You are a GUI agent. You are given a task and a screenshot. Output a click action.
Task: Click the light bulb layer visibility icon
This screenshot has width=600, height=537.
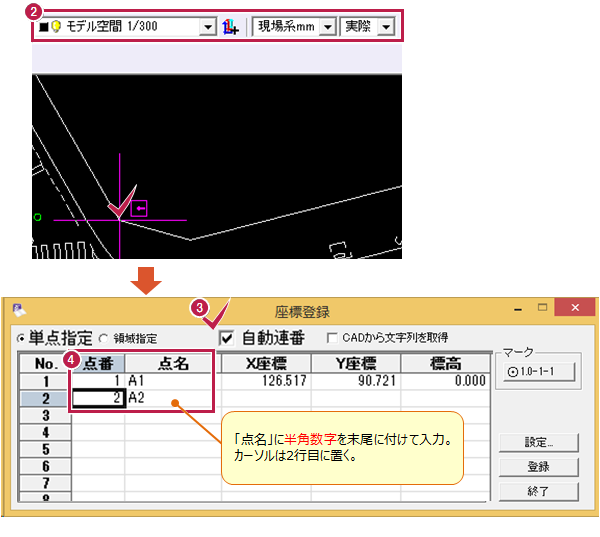(55, 27)
